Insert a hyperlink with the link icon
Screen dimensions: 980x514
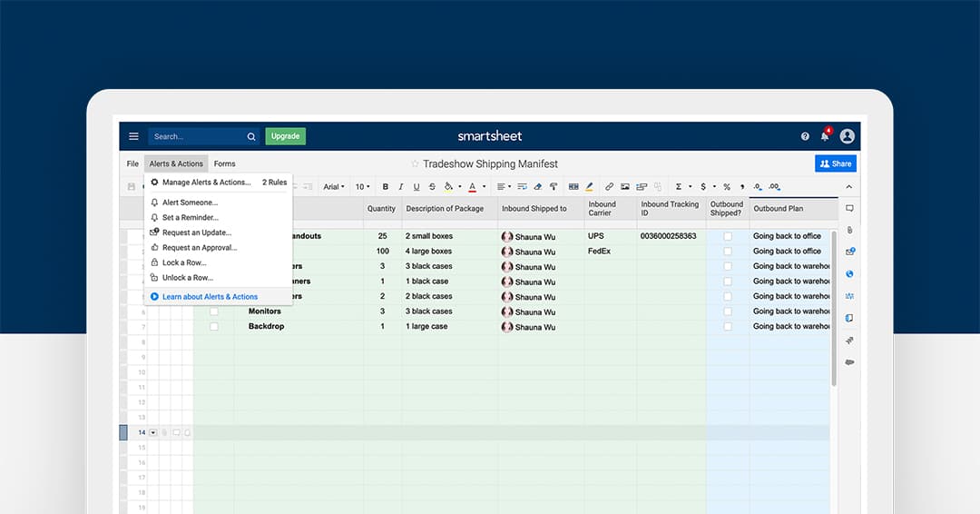[609, 187]
